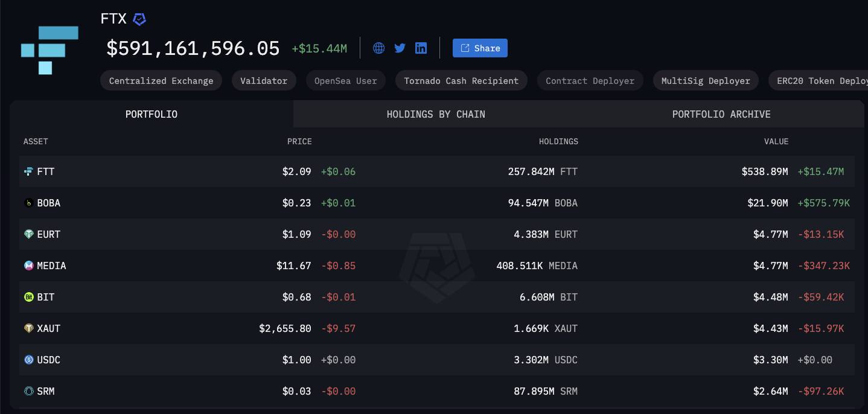This screenshot has width=868, height=414.
Task: Open the FTT asset name
Action: tap(46, 171)
